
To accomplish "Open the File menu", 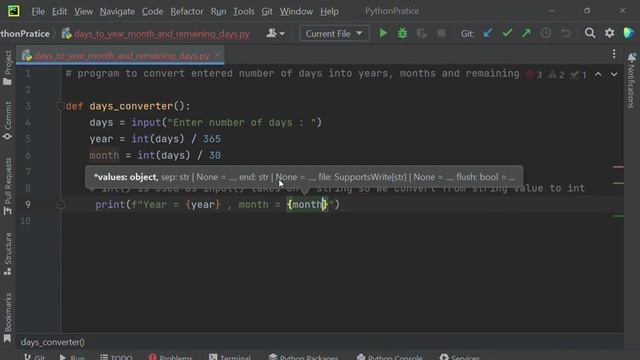I will point(38,11).
